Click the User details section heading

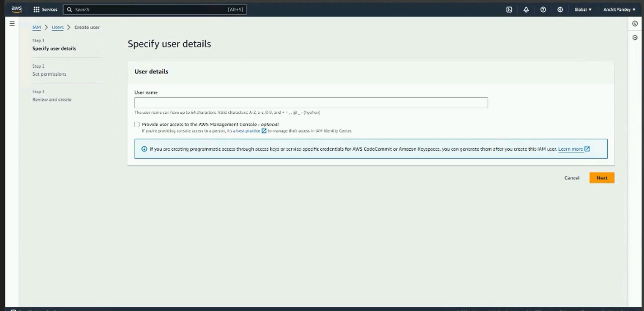(x=151, y=72)
